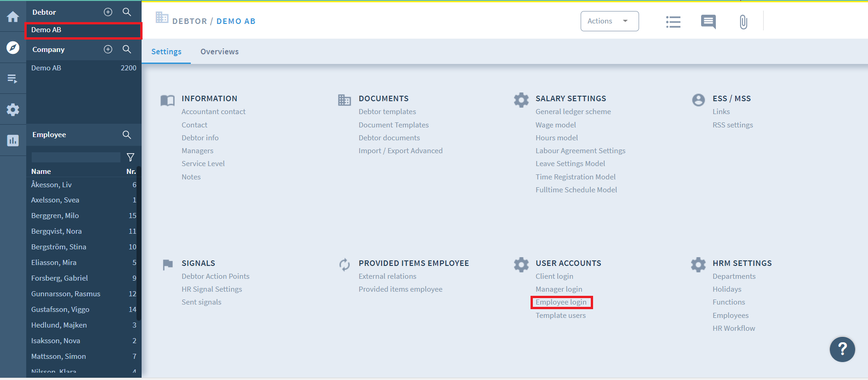Open Wage model link
This screenshot has width=868, height=380.
point(555,125)
